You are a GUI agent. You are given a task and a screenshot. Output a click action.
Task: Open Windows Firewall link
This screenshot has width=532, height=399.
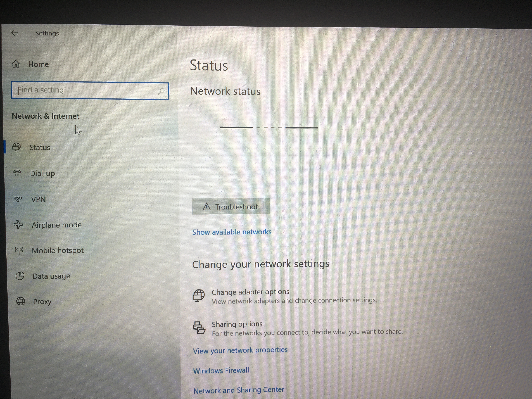(221, 370)
